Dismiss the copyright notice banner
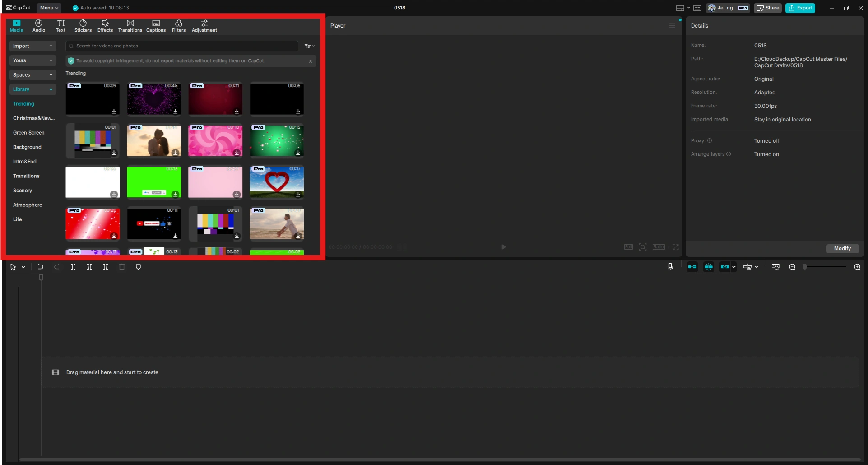 (x=311, y=61)
